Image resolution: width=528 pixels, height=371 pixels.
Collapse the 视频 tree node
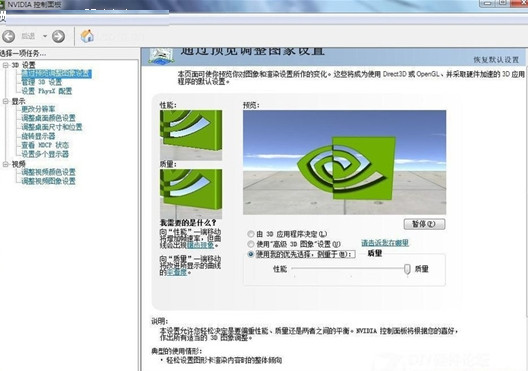point(6,164)
